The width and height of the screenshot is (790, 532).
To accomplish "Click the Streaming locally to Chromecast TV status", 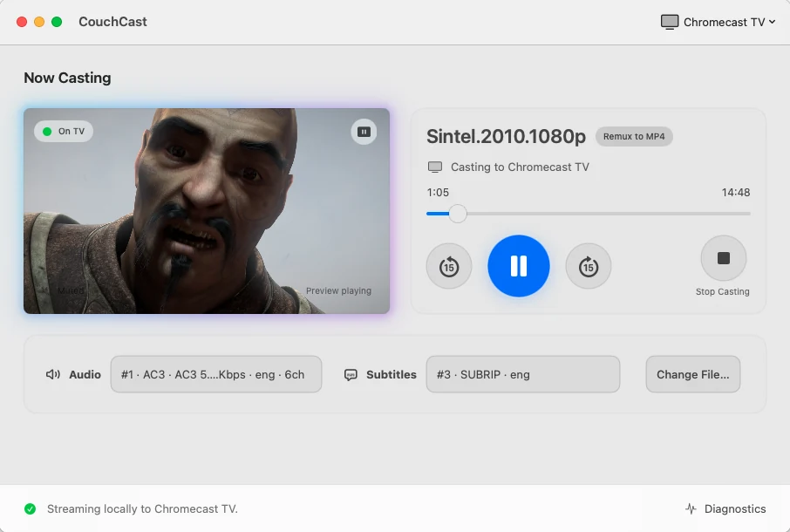I will coord(142,508).
